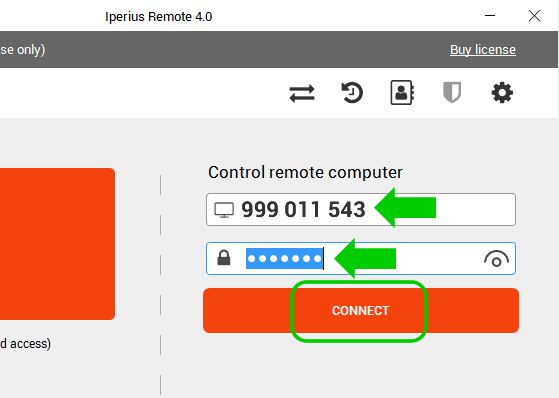
Task: Open file transfer via double-arrows icon
Action: pos(302,93)
